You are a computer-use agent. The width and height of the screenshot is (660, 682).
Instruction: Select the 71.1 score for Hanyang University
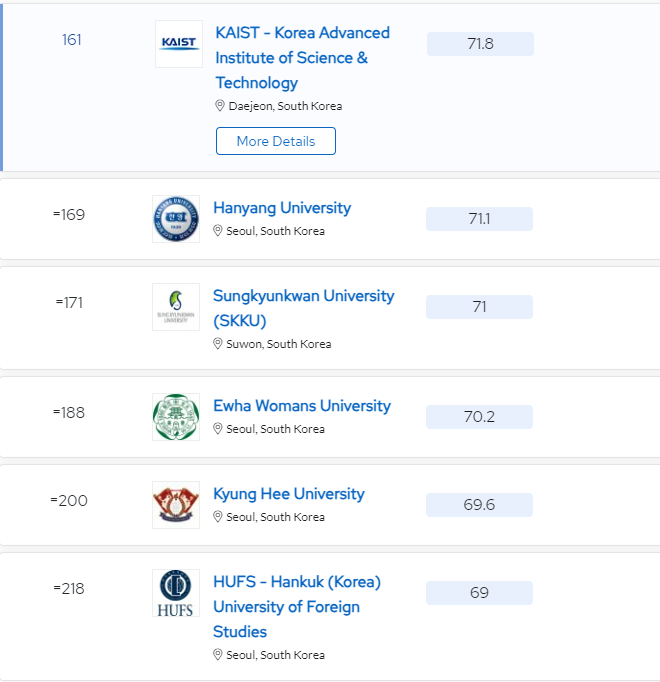pyautogui.click(x=479, y=219)
